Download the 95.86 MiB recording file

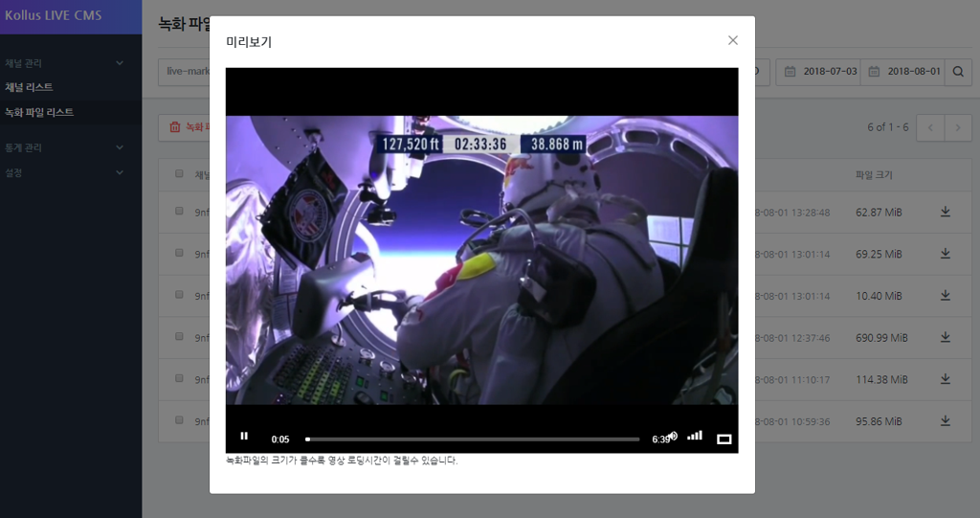[946, 420]
